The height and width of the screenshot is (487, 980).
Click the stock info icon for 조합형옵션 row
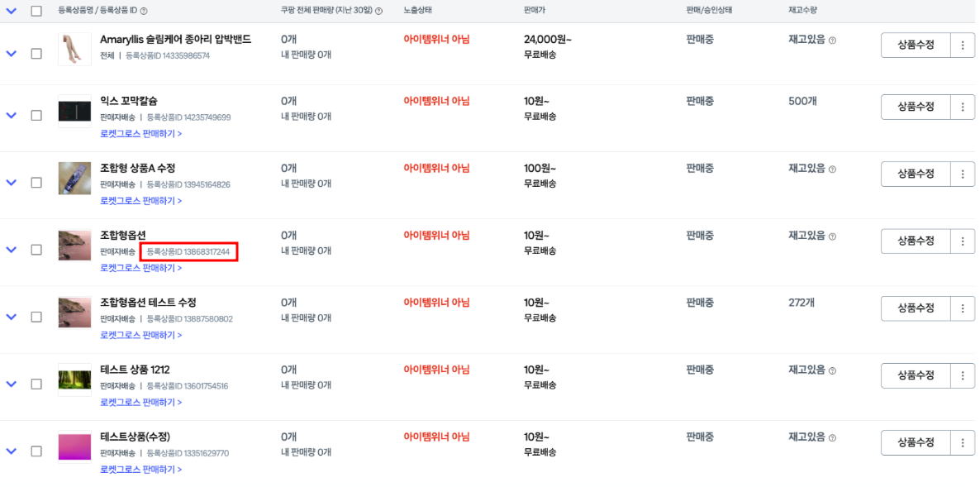coord(832,237)
